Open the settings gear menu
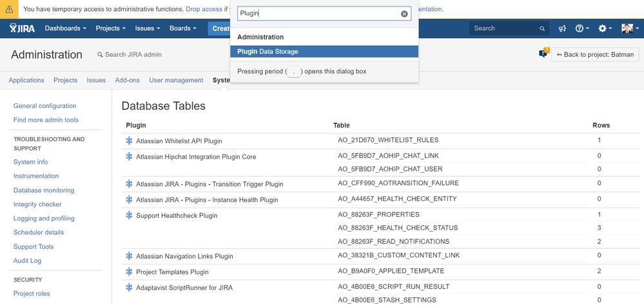644x305 pixels. 605,28
